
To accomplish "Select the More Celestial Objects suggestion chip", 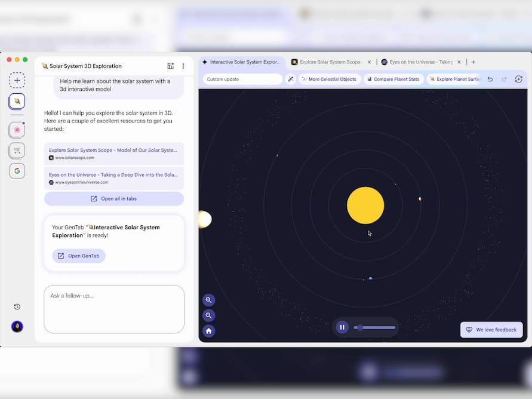I will click(x=330, y=78).
